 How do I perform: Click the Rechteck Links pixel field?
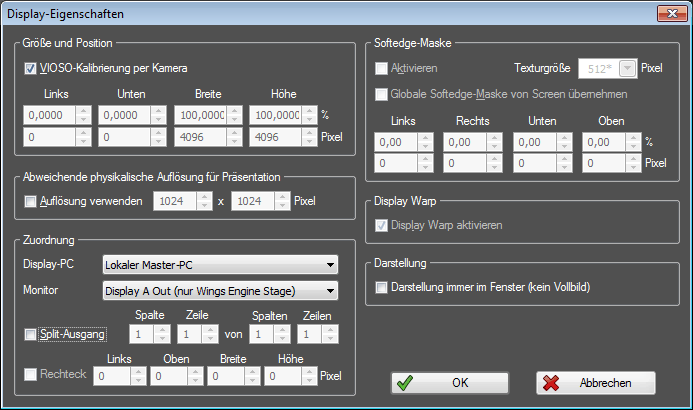(x=112, y=376)
